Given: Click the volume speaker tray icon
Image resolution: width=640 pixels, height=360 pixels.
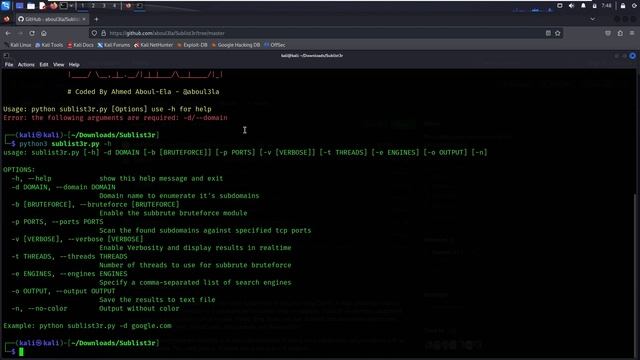Looking at the screenshot, I should tap(571, 6).
